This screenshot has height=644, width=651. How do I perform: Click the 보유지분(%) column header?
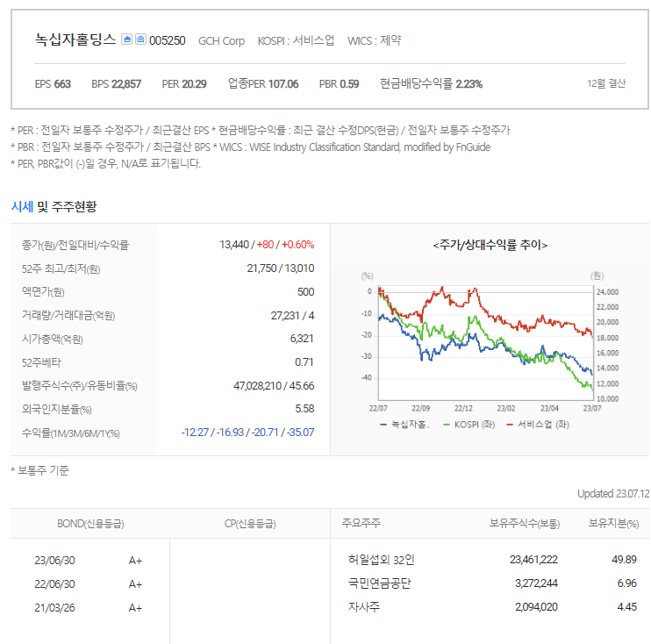[613, 523]
